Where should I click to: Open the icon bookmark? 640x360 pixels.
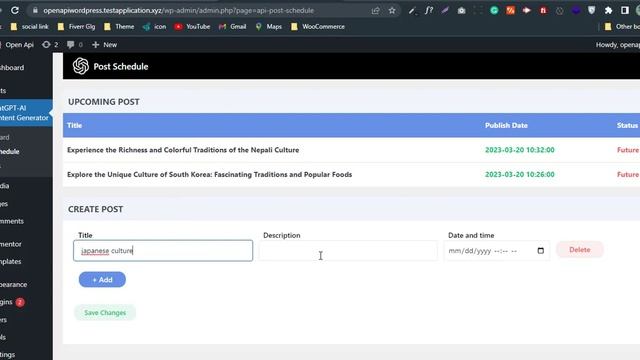[154, 27]
